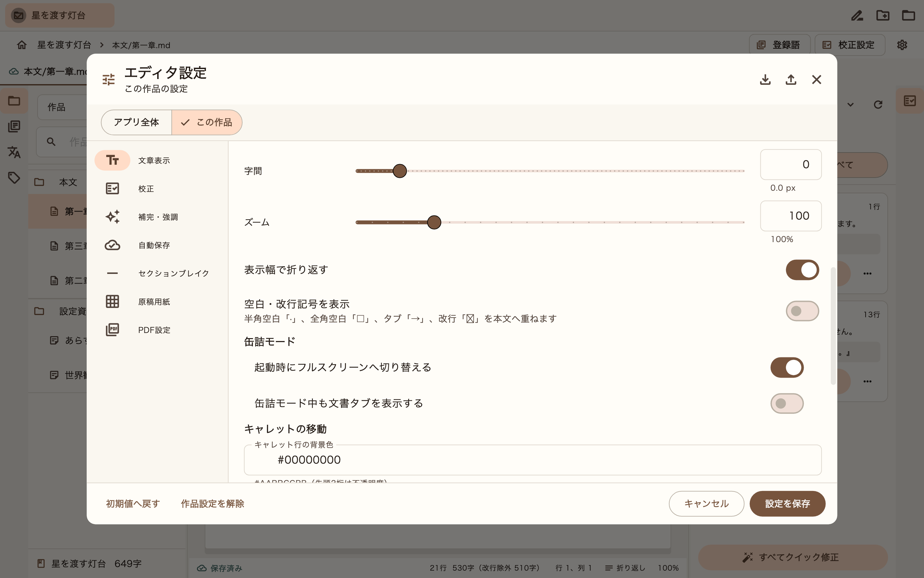
Task: Click the new folder icon at top right
Action: (883, 15)
